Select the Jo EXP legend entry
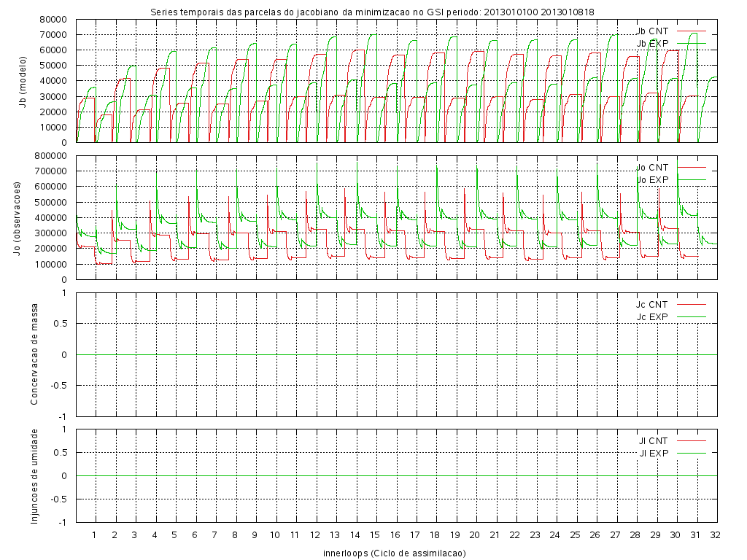The image size is (747, 560). click(x=652, y=179)
